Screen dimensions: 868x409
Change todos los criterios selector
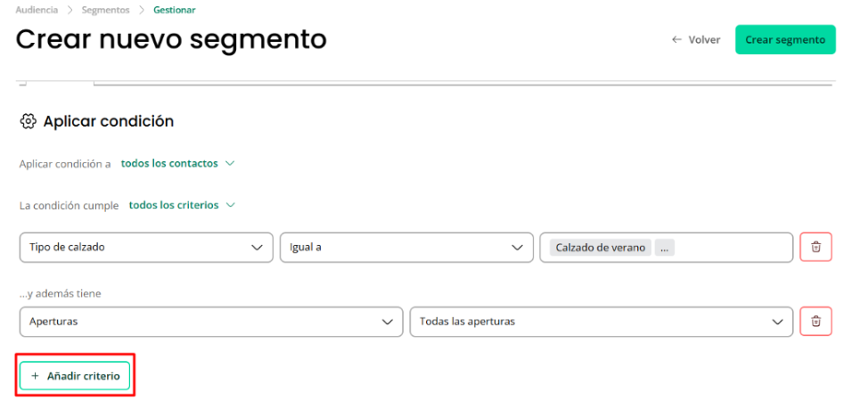click(182, 205)
